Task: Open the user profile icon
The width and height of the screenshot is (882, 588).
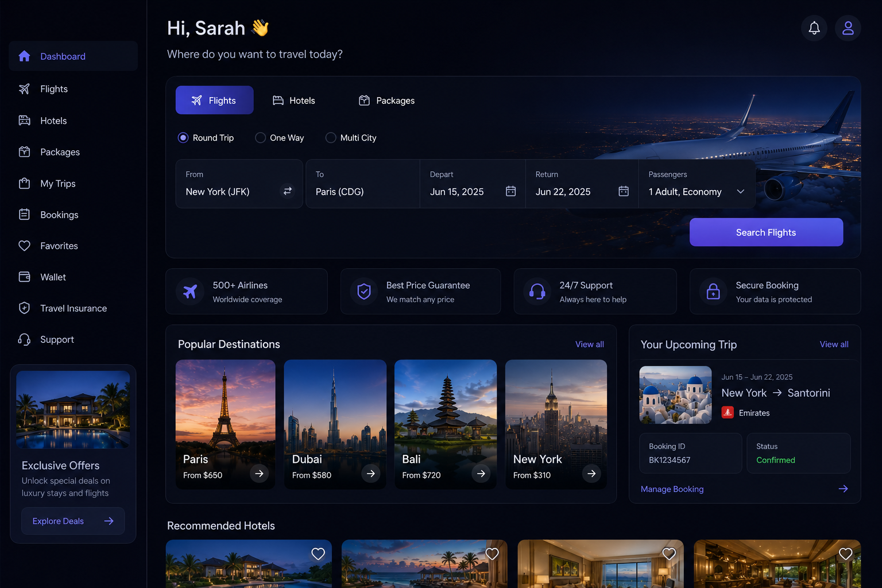Action: tap(848, 28)
